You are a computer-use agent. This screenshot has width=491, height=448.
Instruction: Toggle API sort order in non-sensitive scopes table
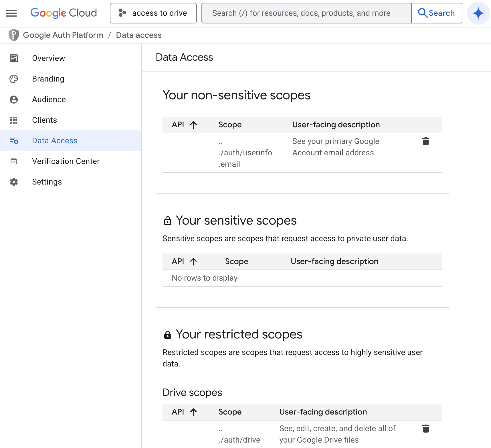(194, 125)
